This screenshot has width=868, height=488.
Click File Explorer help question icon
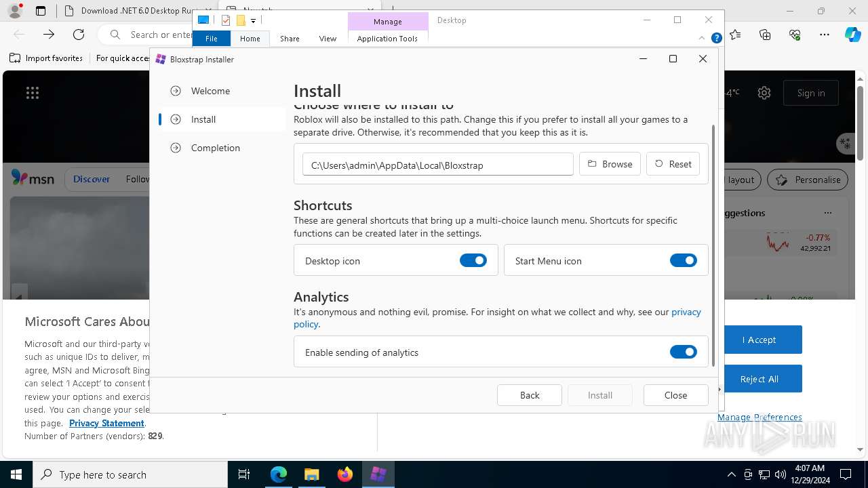click(x=716, y=38)
